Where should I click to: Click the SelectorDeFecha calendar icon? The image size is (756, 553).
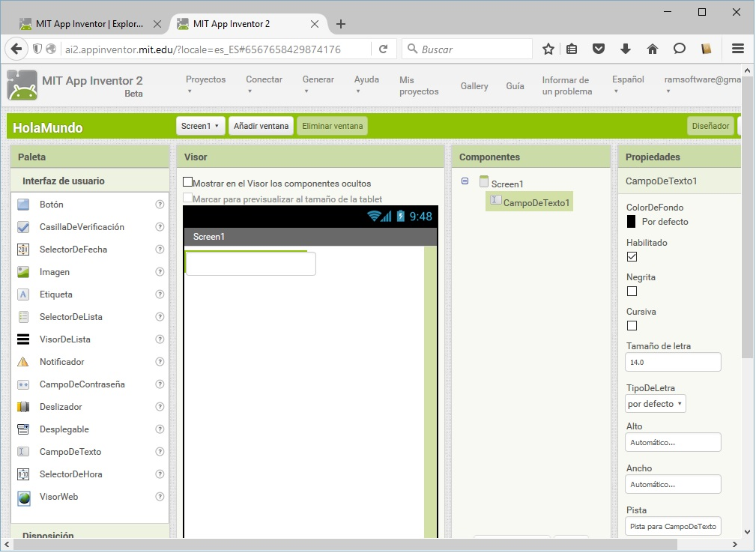[x=23, y=250]
